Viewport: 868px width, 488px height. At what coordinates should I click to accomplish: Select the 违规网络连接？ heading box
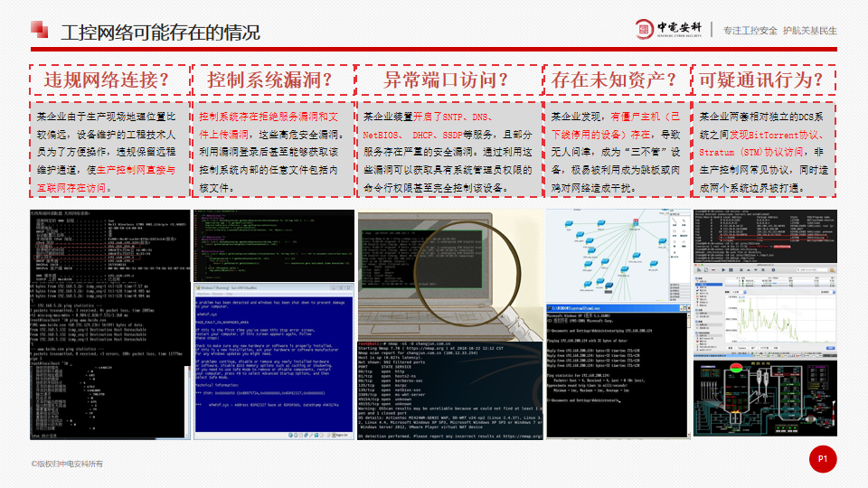(109, 80)
